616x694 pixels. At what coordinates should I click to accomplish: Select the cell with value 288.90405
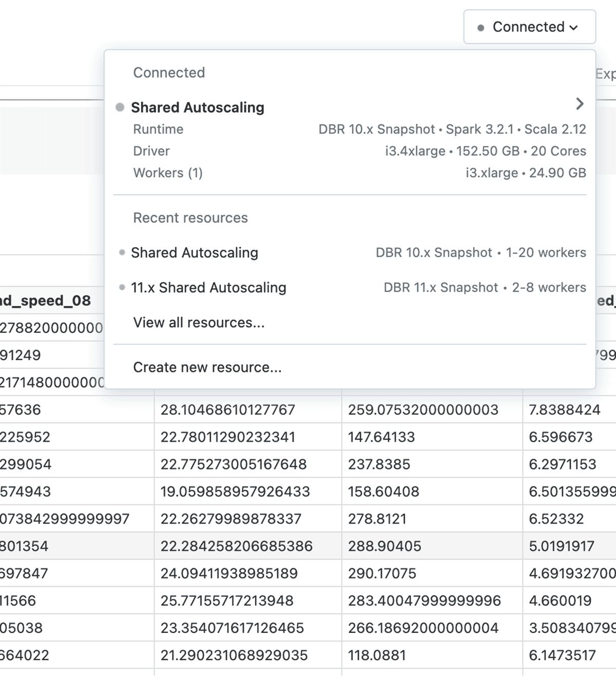pyautogui.click(x=384, y=546)
